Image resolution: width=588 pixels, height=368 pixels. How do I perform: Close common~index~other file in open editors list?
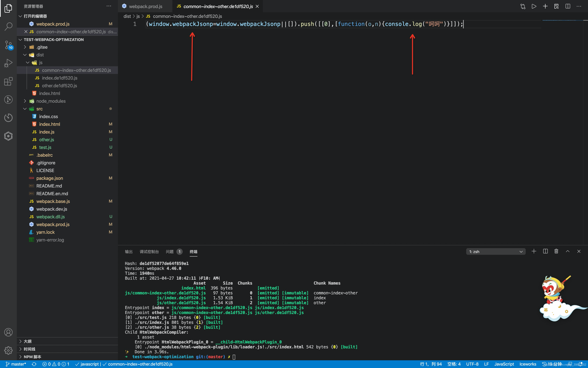click(x=26, y=32)
